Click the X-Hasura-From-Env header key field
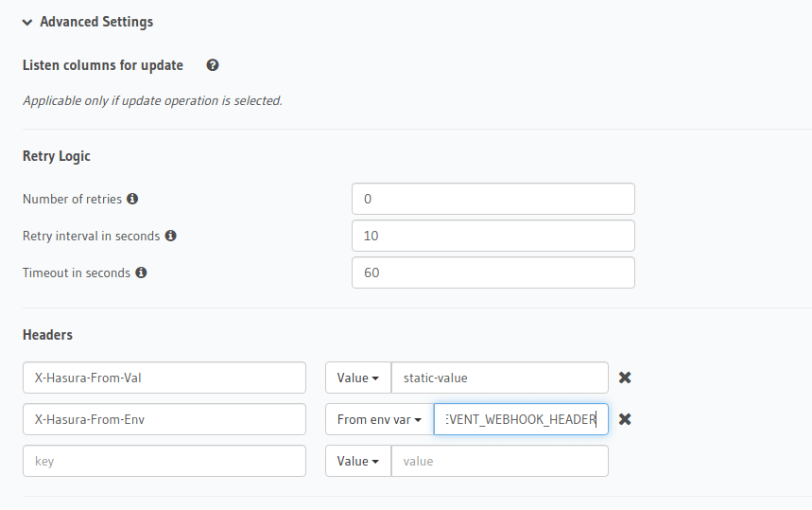Image resolution: width=812 pixels, height=510 pixels. click(x=164, y=419)
